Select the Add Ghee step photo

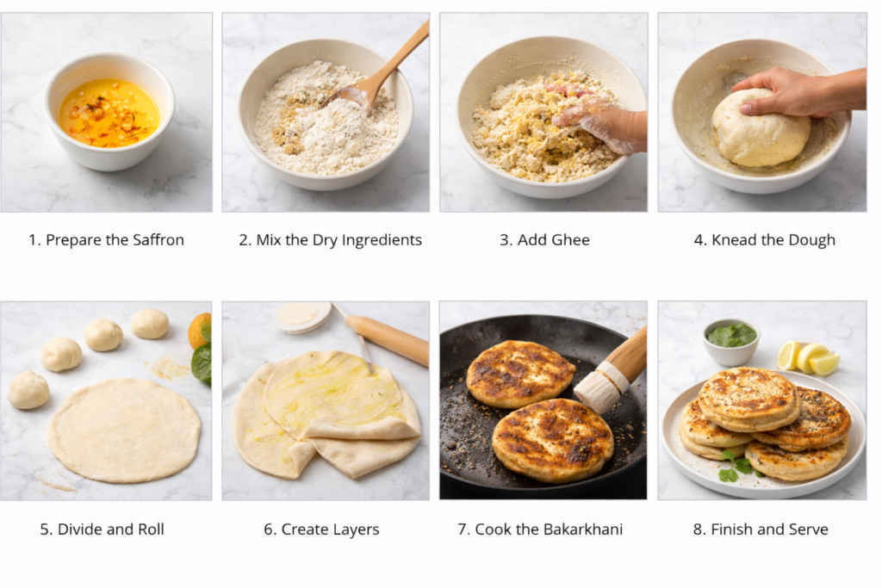pos(543,113)
